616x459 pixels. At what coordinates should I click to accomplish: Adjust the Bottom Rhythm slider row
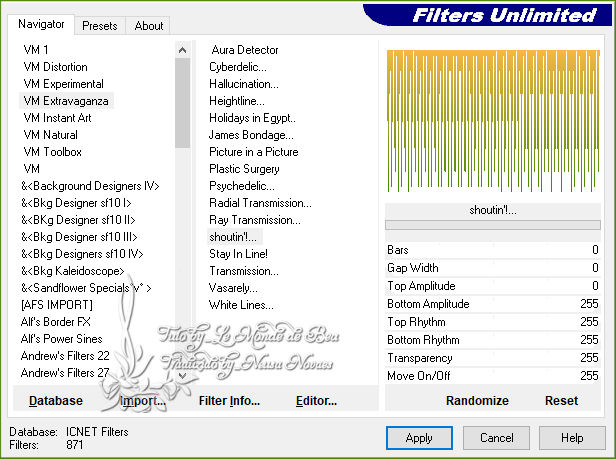coord(493,340)
